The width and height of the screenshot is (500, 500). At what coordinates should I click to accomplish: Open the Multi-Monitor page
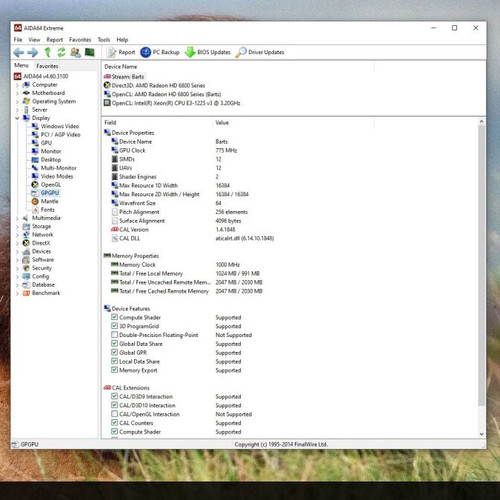click(x=54, y=168)
